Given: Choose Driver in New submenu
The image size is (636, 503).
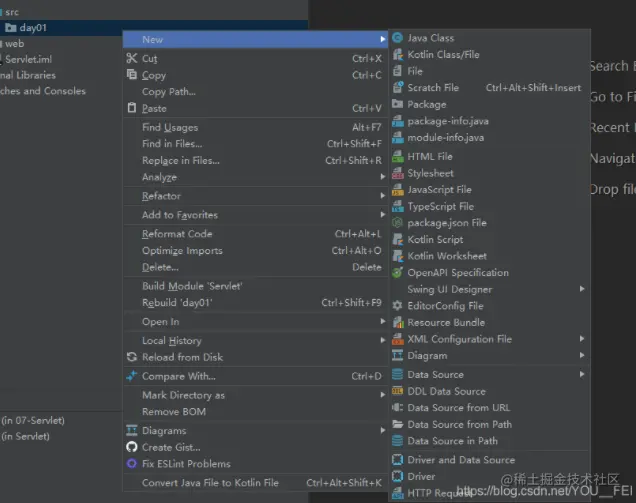Looking at the screenshot, I should tap(490, 476).
